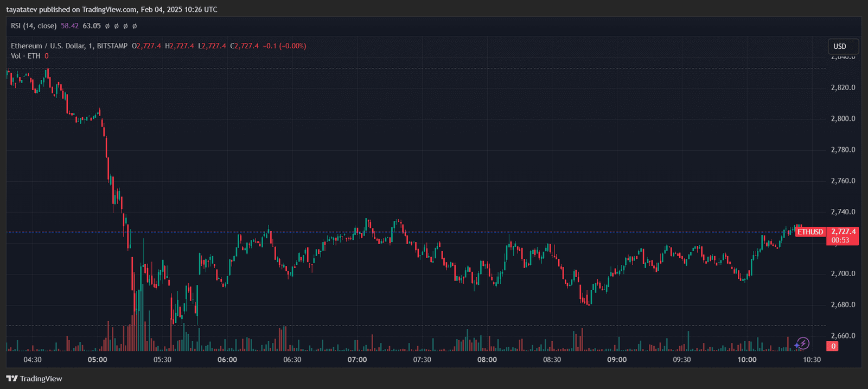Open the USD currency selector
868x389 pixels.
point(843,46)
